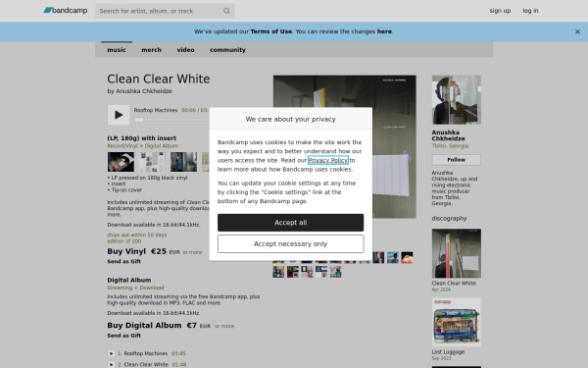Open supporter avatar with red and green collage

293,272
